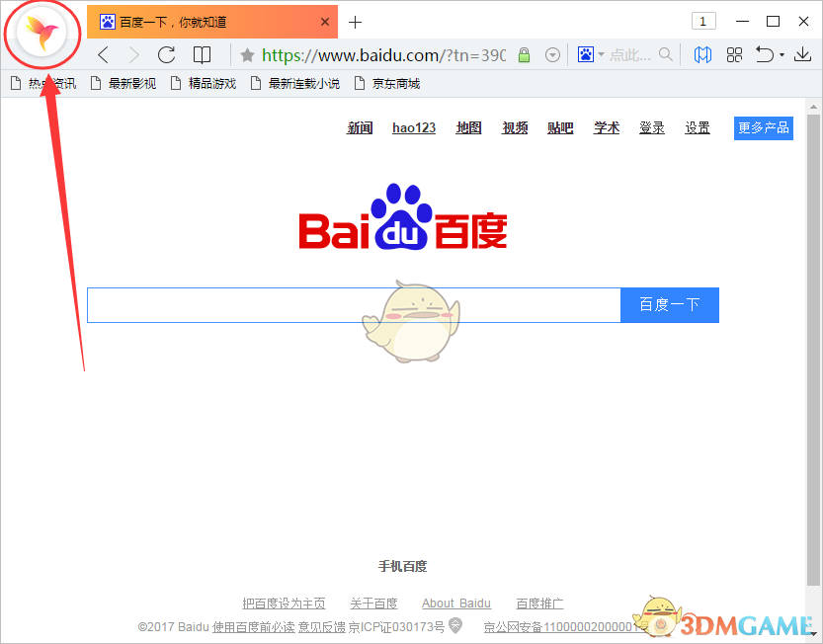This screenshot has height=644, width=823.
Task: Click the circled down-arrow next to the address bar
Action: [x=552, y=54]
